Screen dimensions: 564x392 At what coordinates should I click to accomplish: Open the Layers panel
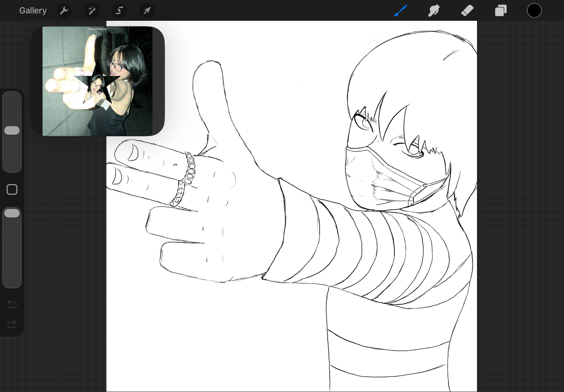click(501, 11)
